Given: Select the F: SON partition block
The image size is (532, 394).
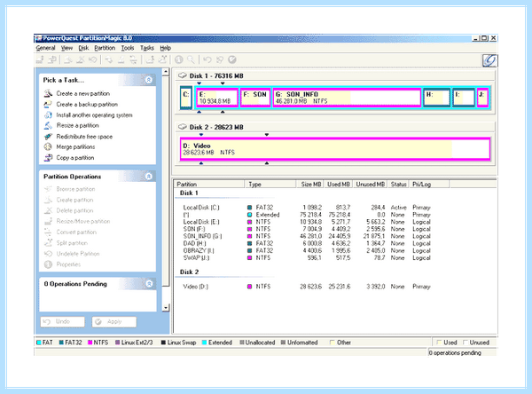Looking at the screenshot, I should pyautogui.click(x=255, y=98).
